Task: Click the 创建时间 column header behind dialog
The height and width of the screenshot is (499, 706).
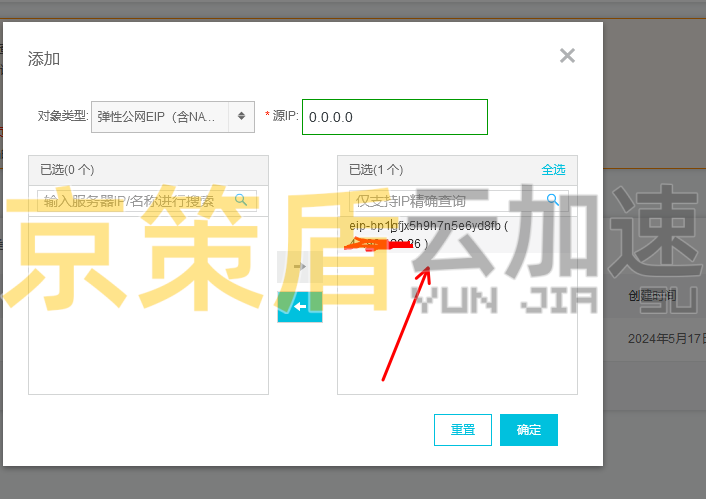Action: 652,296
